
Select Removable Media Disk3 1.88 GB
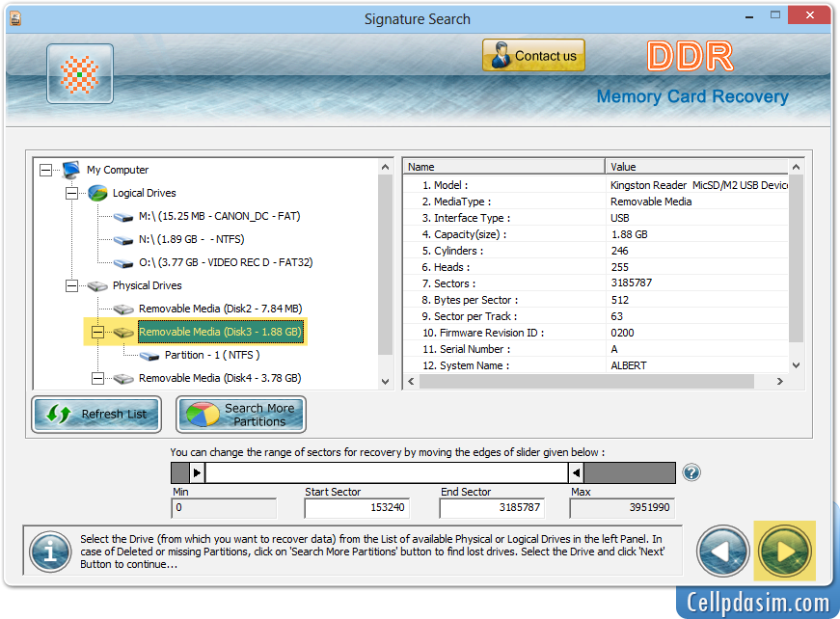pyautogui.click(x=220, y=332)
